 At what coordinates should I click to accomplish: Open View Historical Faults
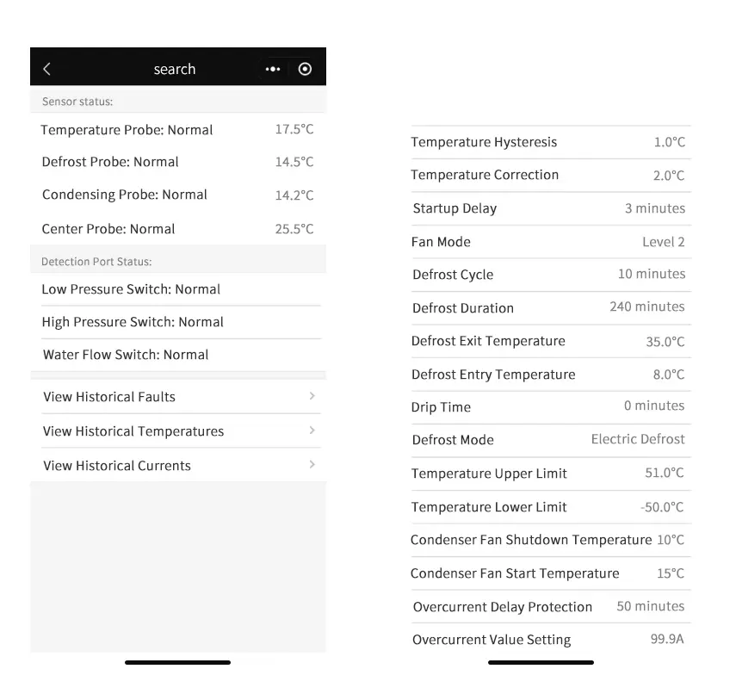[109, 397]
